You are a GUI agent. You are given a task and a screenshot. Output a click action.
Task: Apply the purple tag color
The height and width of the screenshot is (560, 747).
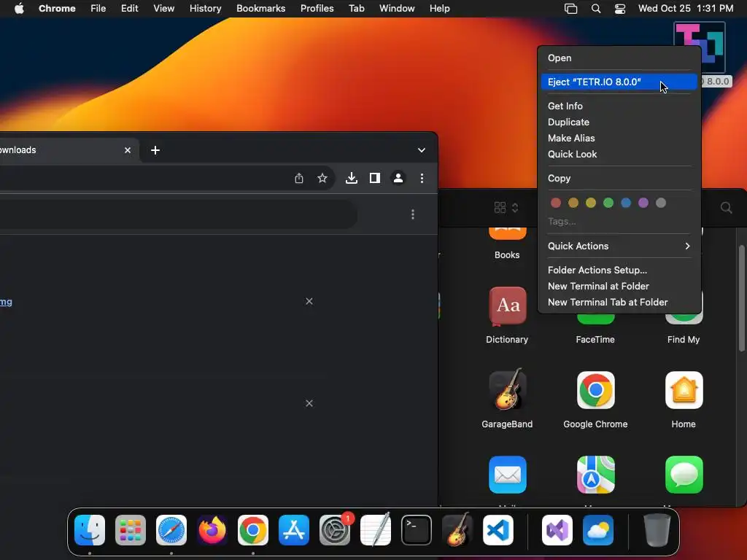[x=643, y=203]
